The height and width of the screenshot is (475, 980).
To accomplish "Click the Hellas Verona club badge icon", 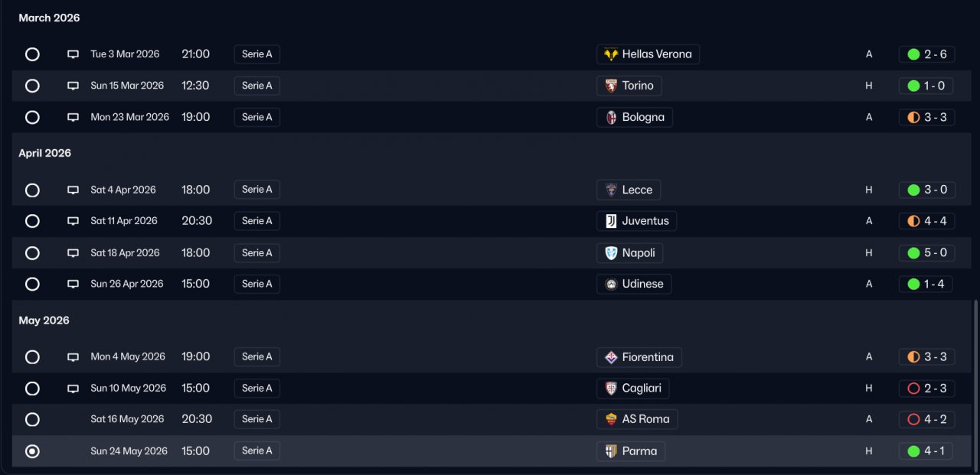I will click(611, 54).
